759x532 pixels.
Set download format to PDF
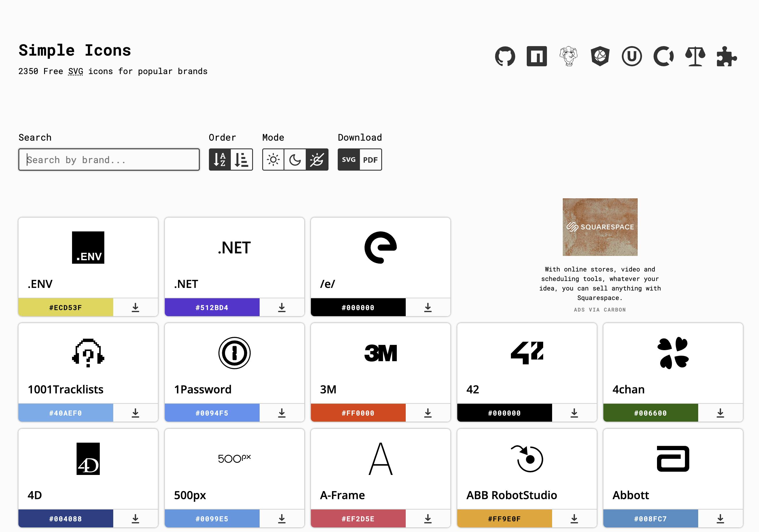click(x=371, y=160)
